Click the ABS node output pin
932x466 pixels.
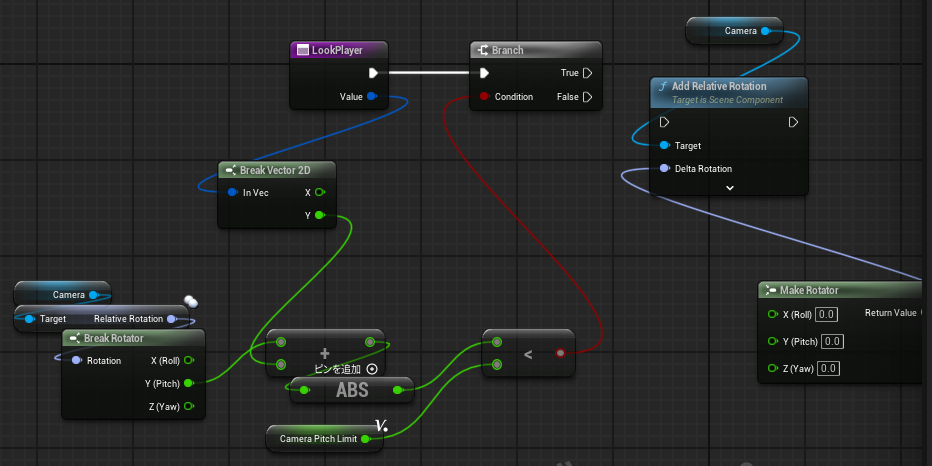point(398,391)
